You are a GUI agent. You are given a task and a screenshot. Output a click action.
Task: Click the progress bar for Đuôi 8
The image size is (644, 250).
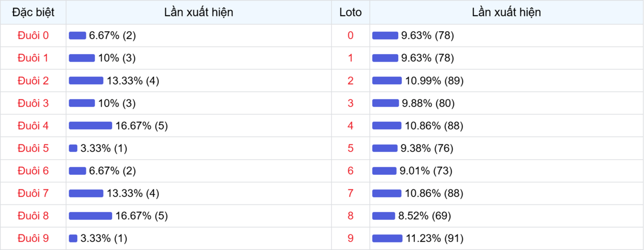coord(90,216)
